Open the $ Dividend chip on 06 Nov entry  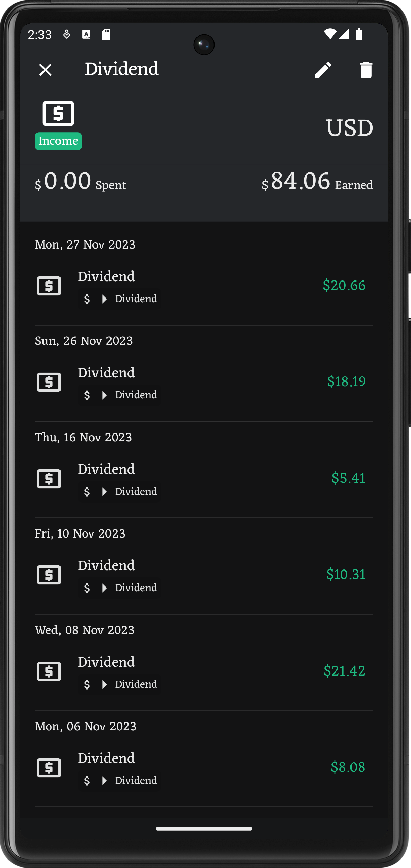coord(120,781)
